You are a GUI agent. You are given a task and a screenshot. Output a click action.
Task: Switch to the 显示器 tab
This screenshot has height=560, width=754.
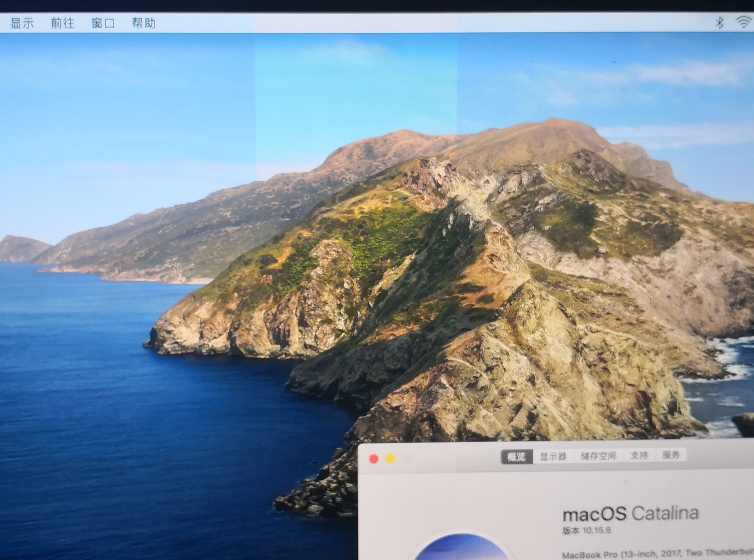tap(553, 456)
